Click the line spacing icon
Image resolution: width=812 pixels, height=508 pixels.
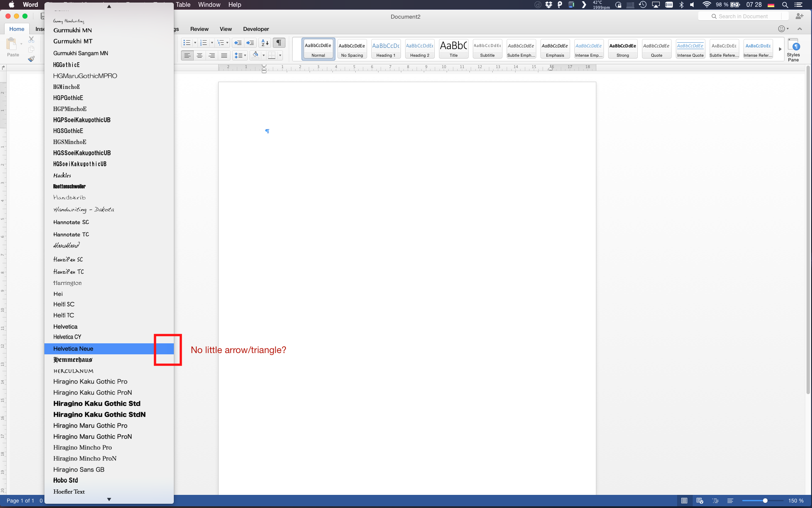(x=239, y=55)
